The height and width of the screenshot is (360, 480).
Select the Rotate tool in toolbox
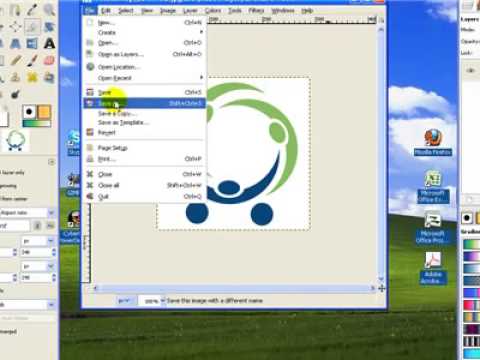(49, 27)
